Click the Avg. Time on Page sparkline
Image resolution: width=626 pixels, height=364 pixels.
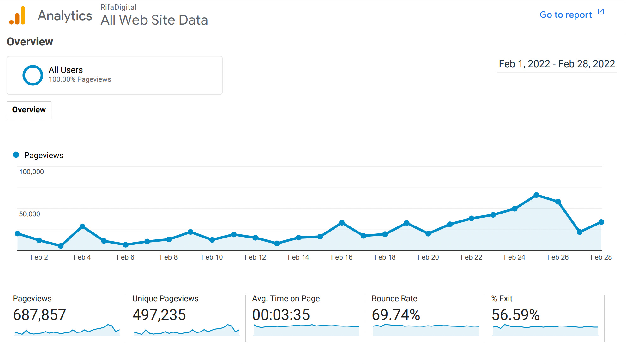(x=306, y=330)
